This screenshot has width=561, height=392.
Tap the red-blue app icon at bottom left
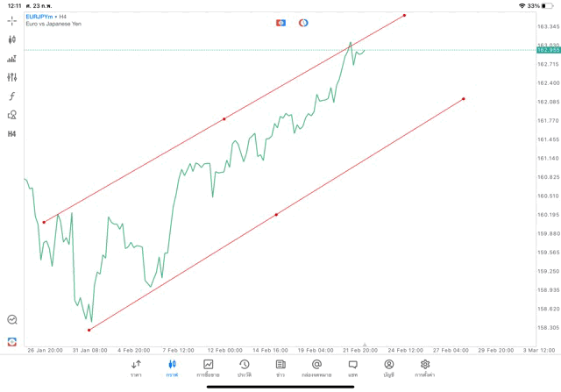coord(12,341)
